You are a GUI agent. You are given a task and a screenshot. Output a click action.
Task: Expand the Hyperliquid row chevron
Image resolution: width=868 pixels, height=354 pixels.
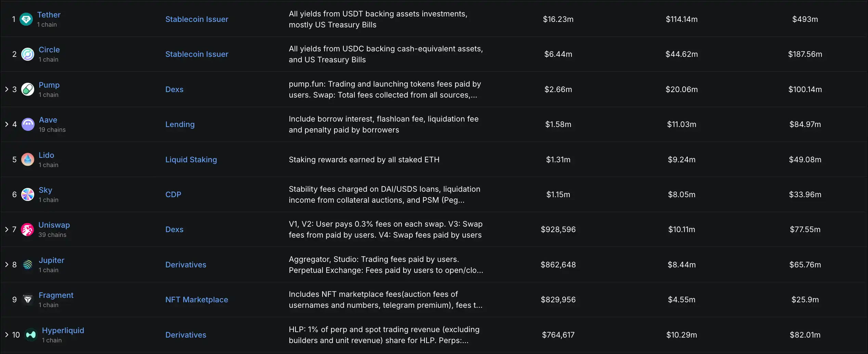pyautogui.click(x=6, y=335)
